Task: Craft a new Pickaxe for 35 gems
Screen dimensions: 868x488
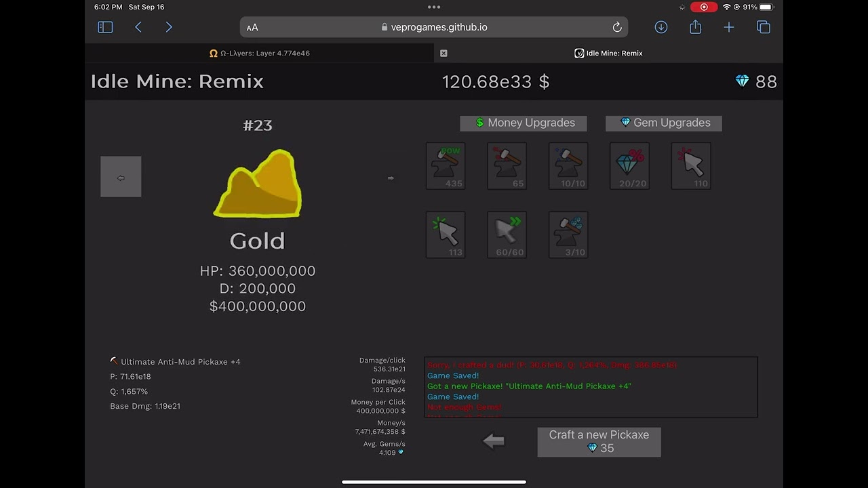Action: coord(599,441)
